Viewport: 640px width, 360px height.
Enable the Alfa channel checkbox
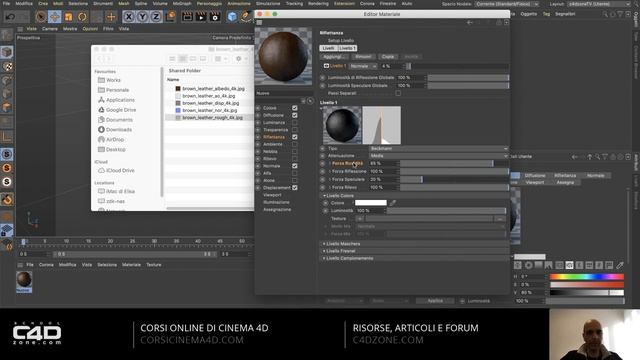[x=295, y=173]
